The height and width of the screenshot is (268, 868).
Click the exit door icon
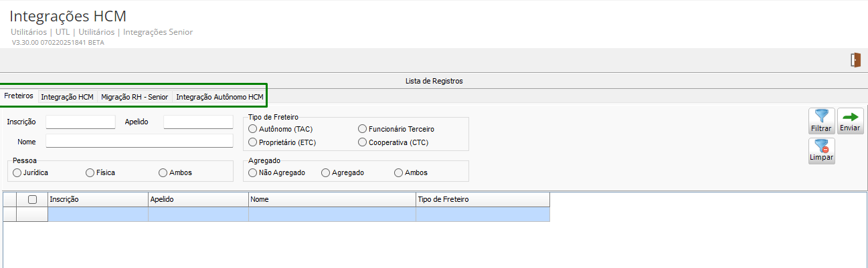click(x=855, y=60)
